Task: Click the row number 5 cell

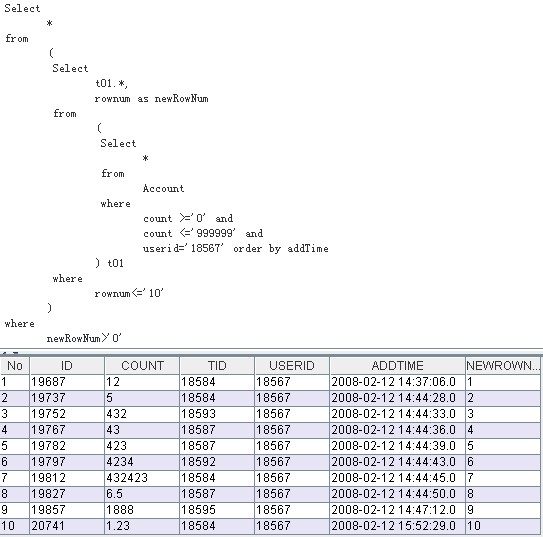Action: tap(15, 446)
